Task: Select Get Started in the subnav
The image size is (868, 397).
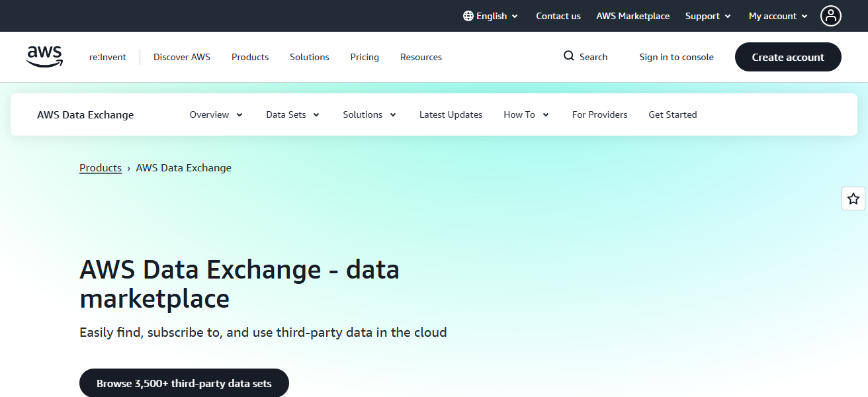Action: point(673,114)
